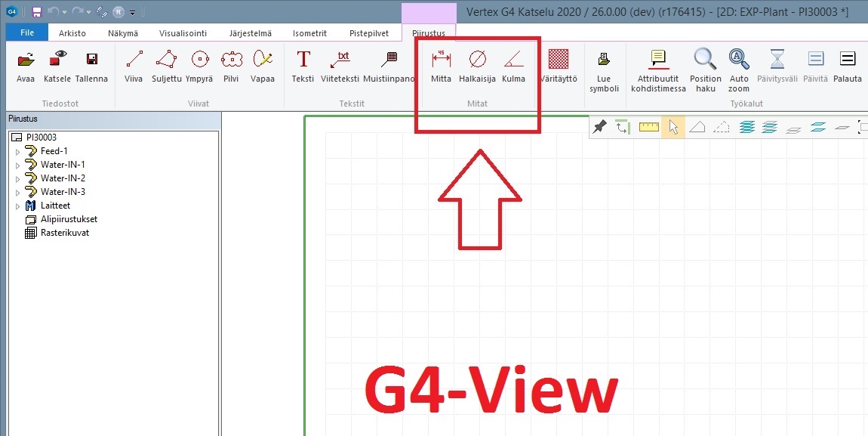
Task: Click the pin icon in canvas toolbar
Action: [599, 128]
